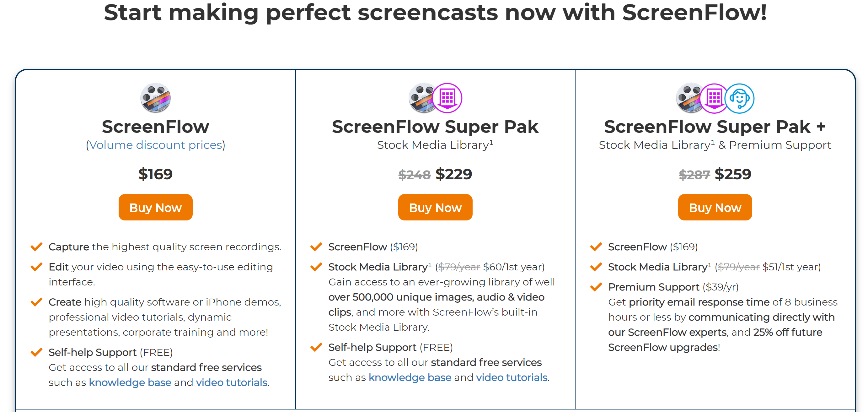Click the ScreenFlow Super Pak plan title
This screenshot has height=412, width=868.
[x=435, y=127]
